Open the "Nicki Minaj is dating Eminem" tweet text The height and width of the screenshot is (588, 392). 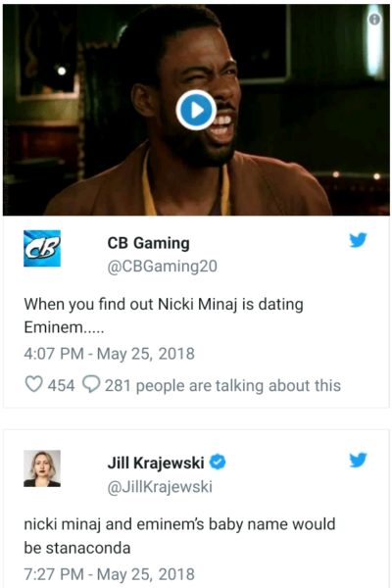tap(164, 316)
